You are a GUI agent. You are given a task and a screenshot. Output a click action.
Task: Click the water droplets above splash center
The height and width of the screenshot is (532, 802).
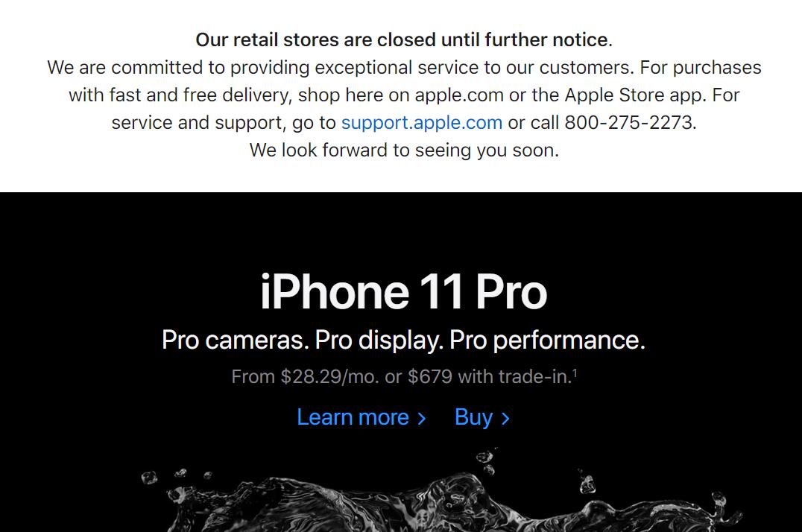pyautogui.click(x=485, y=461)
